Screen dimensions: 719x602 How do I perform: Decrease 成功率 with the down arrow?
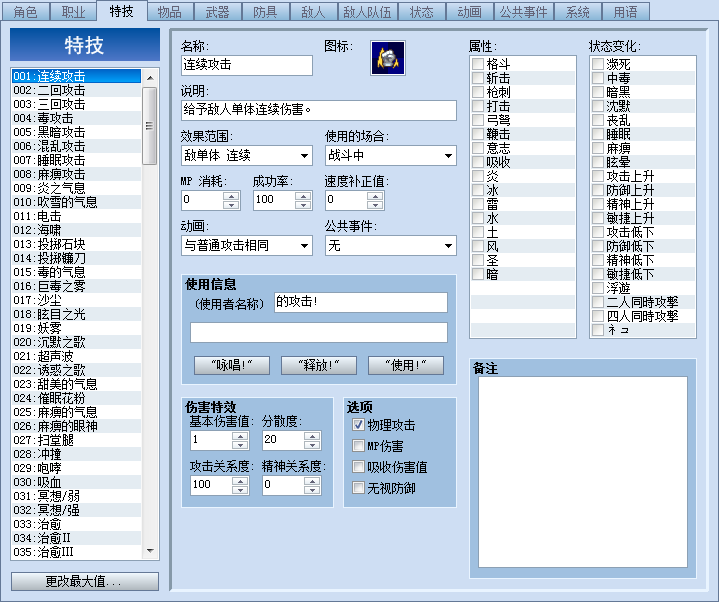[x=303, y=205]
